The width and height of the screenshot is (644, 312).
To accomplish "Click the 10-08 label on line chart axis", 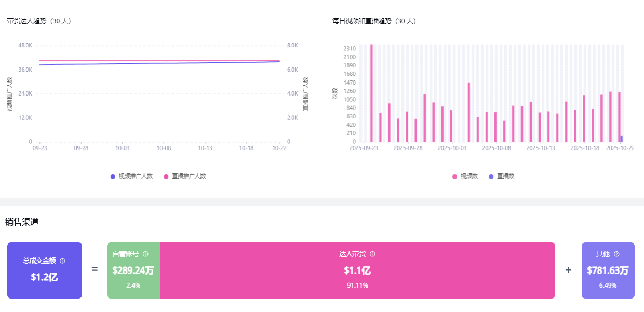I will [163, 148].
